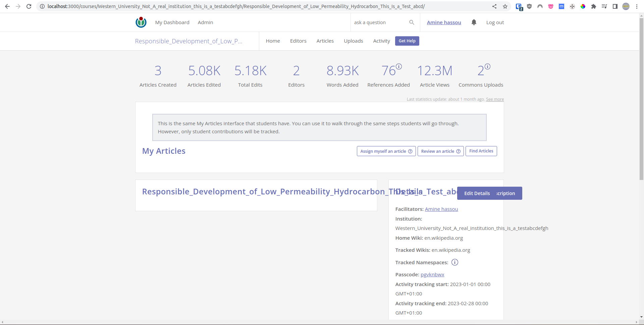
Task: Click the info icon above References Added
Action: 398,66
